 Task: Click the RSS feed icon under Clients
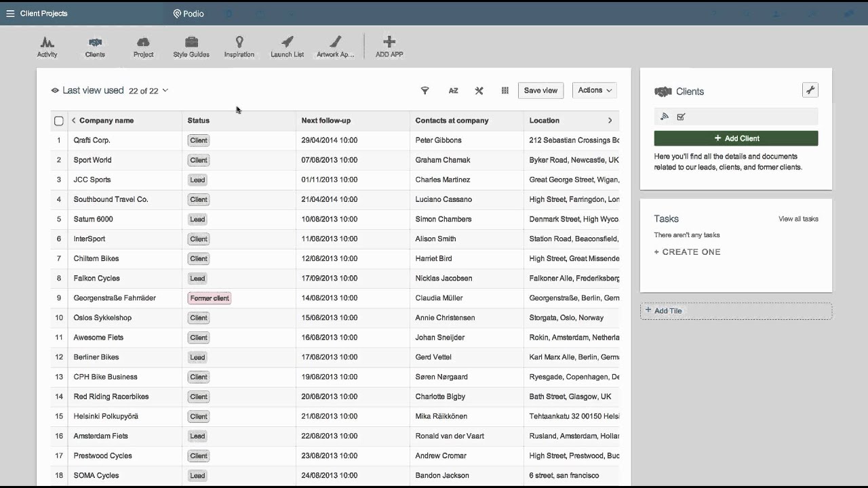pyautogui.click(x=665, y=117)
